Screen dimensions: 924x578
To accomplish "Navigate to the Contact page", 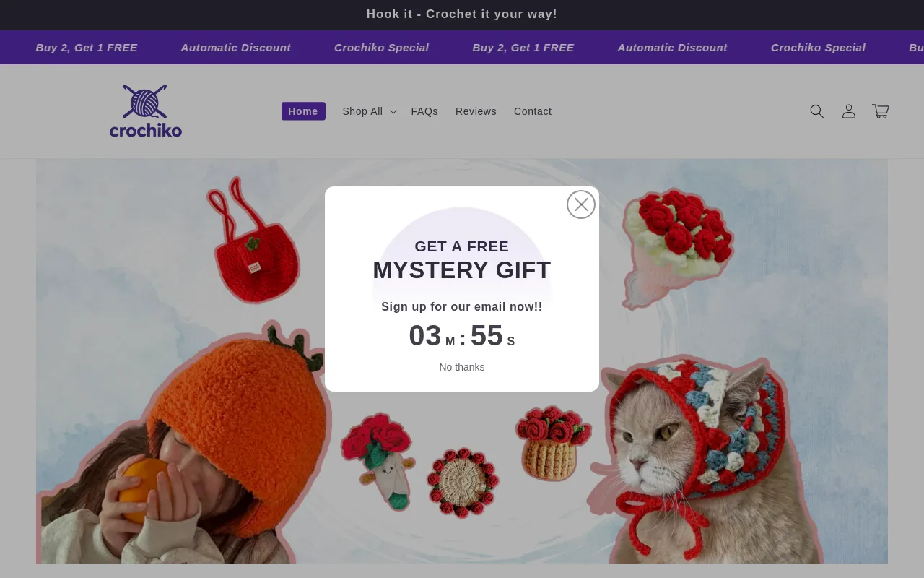I will (x=533, y=111).
